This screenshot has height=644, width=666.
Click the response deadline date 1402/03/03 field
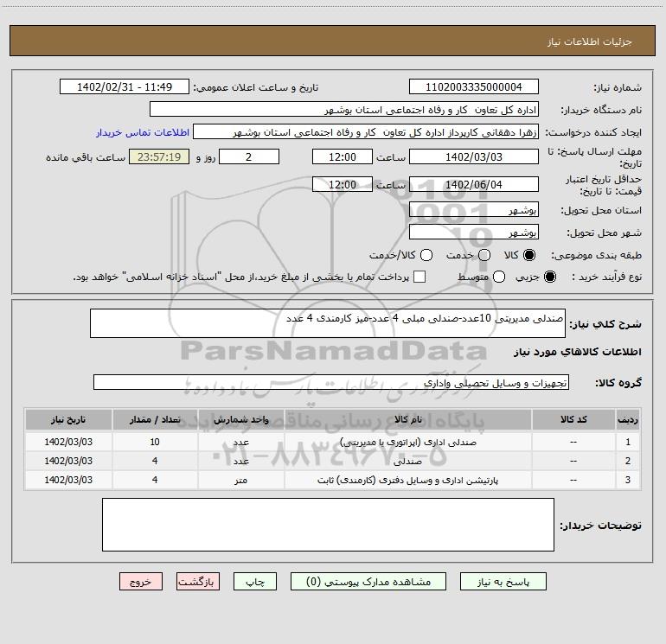[x=474, y=156]
